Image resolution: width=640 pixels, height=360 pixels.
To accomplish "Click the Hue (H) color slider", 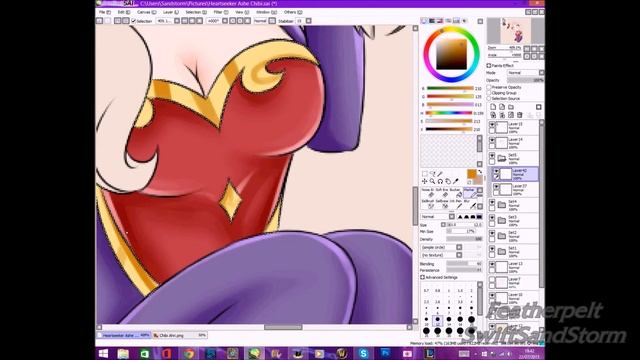I will [449, 113].
